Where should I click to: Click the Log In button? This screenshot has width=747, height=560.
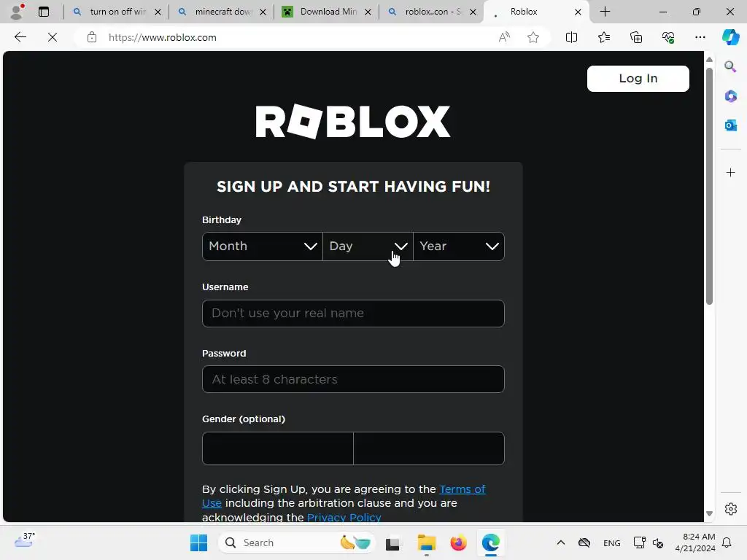coord(638,79)
